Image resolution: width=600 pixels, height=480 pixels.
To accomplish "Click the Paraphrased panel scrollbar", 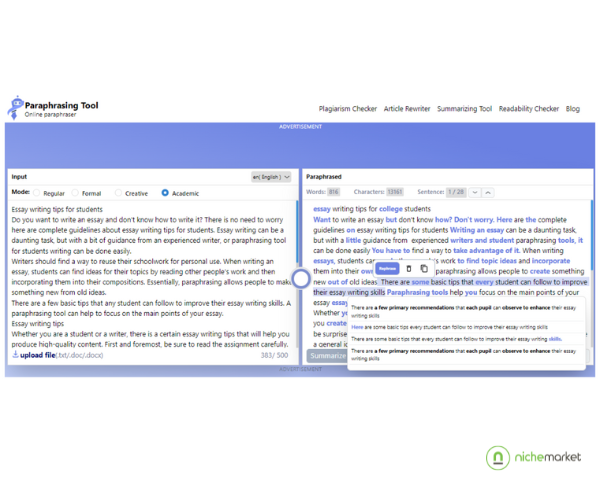I will tap(592, 235).
